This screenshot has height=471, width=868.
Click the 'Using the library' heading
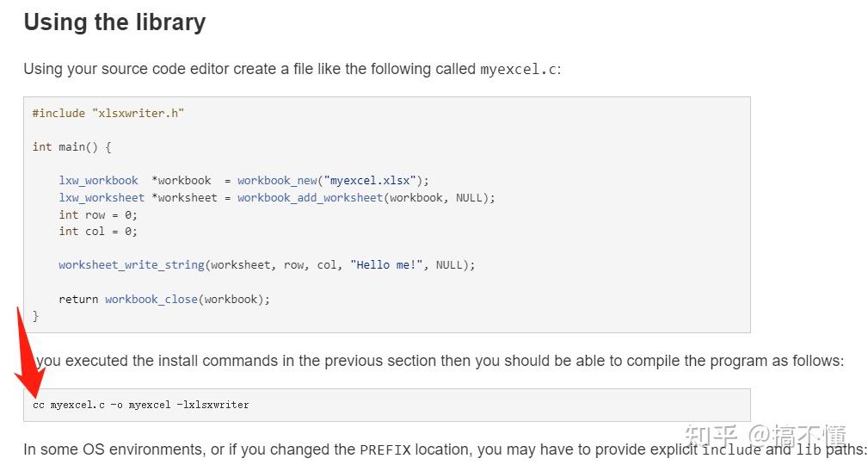[114, 22]
